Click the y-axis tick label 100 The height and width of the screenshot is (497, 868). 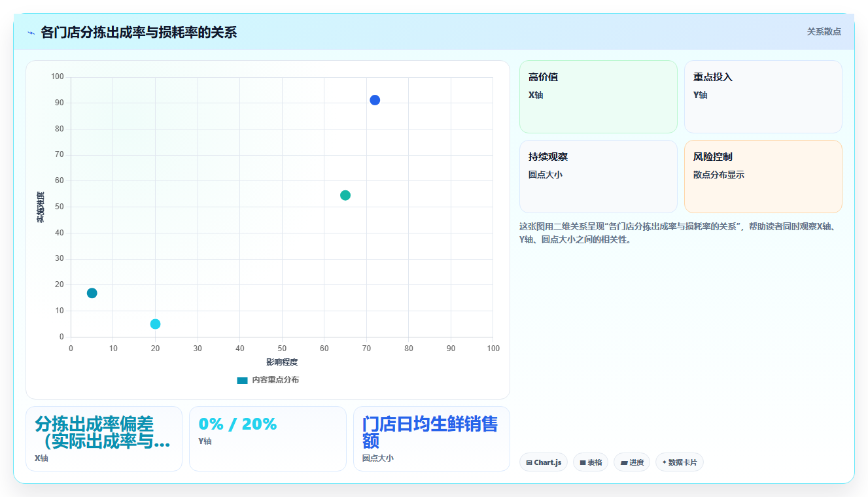click(58, 77)
